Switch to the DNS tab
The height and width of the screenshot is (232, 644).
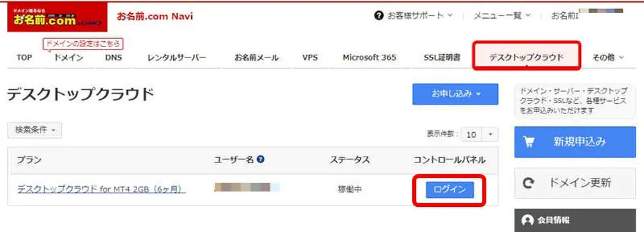point(113,57)
